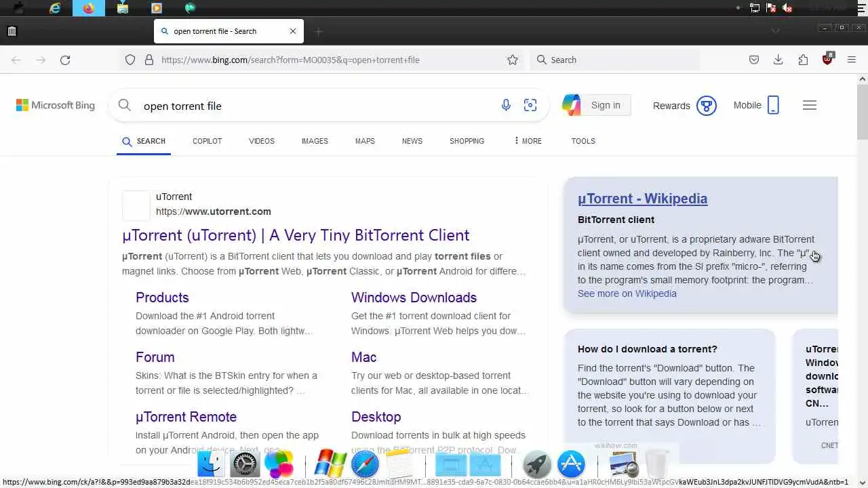Open the extensions puzzle icon
Viewport: 868px width, 488px height.
[803, 60]
